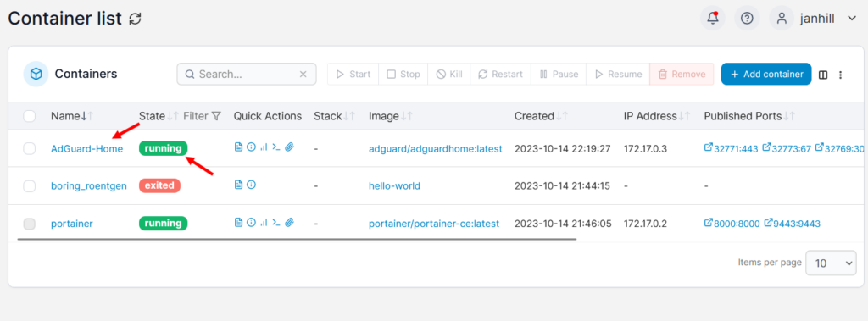
Task: Inspect icon for boring_roentgen container
Action: pyautogui.click(x=251, y=185)
